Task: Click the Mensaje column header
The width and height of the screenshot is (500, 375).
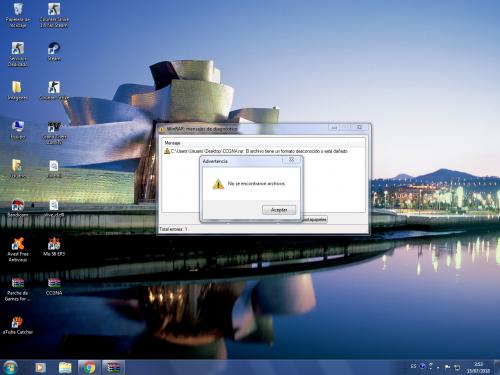Action: pyautogui.click(x=172, y=143)
